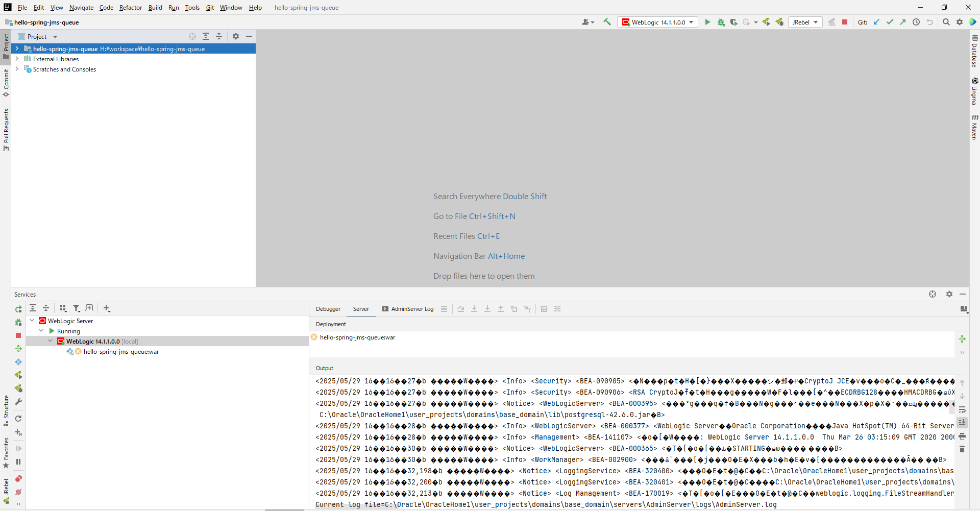Open Search Everywhere magnifier icon

[x=946, y=22]
